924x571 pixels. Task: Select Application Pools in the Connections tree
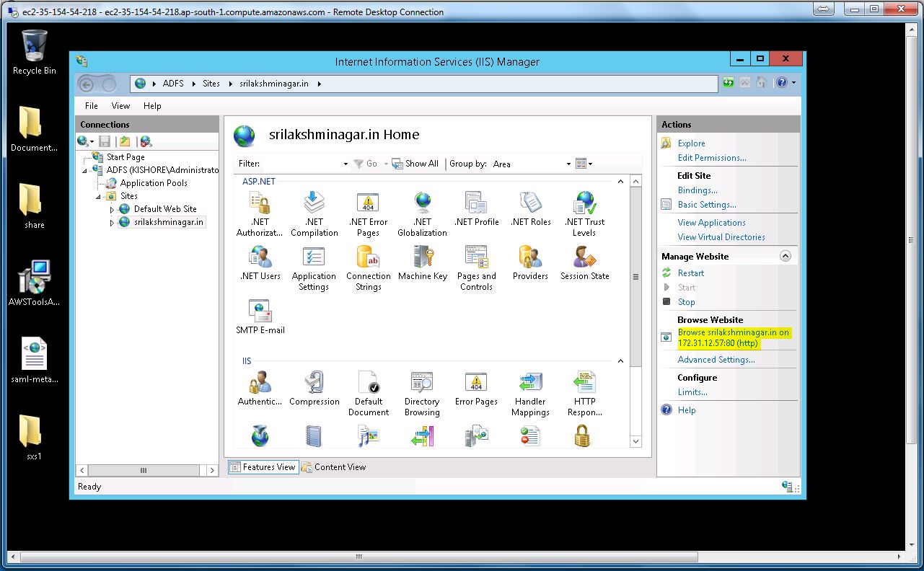pyautogui.click(x=153, y=183)
